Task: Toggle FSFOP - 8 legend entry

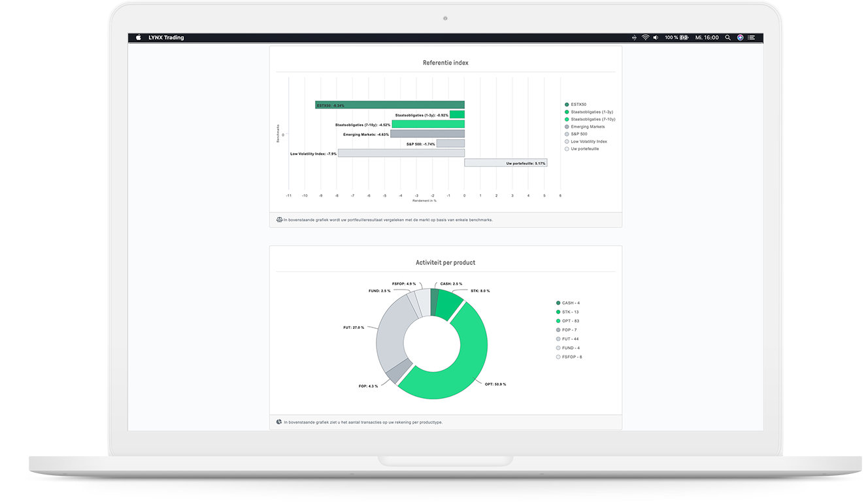Action: pyautogui.click(x=569, y=357)
